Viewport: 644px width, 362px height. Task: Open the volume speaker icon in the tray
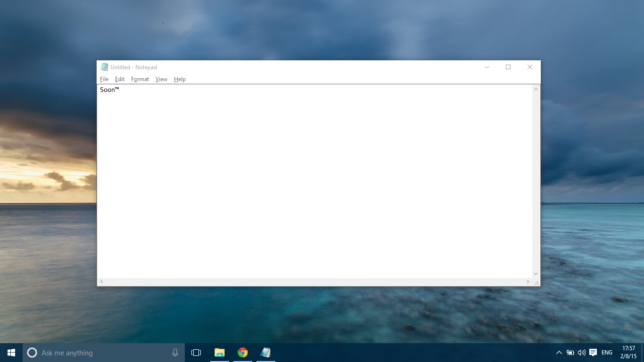[581, 352]
